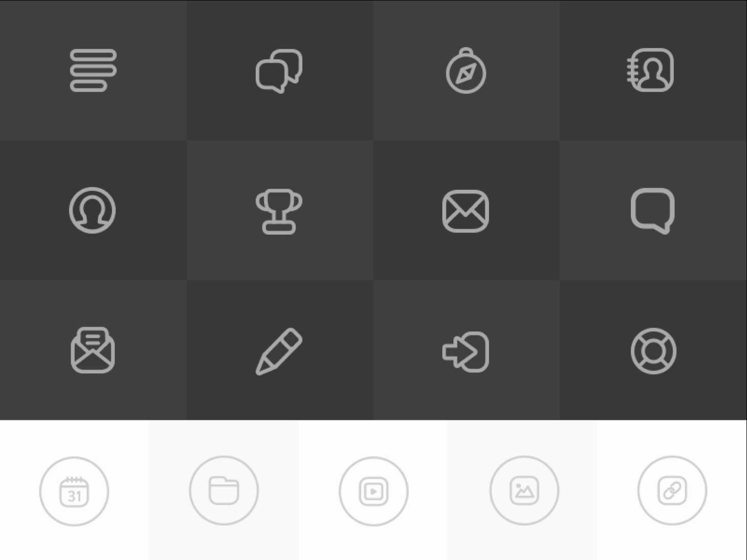
Task: Click the chain link round button
Action: [672, 490]
